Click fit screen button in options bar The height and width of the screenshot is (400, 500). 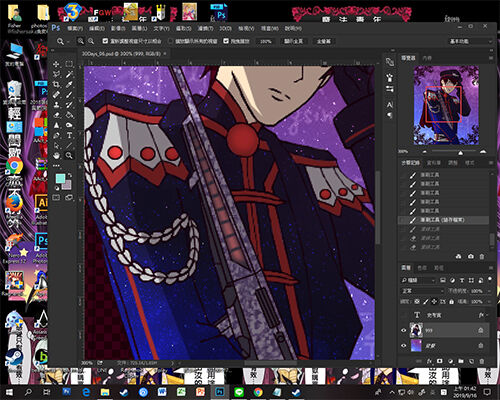point(293,41)
